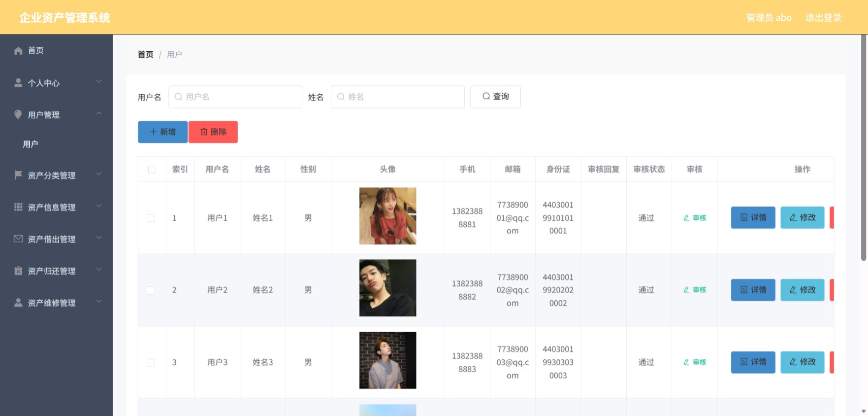Open the 首页 sidebar menu item
868x416 pixels.
(56, 51)
